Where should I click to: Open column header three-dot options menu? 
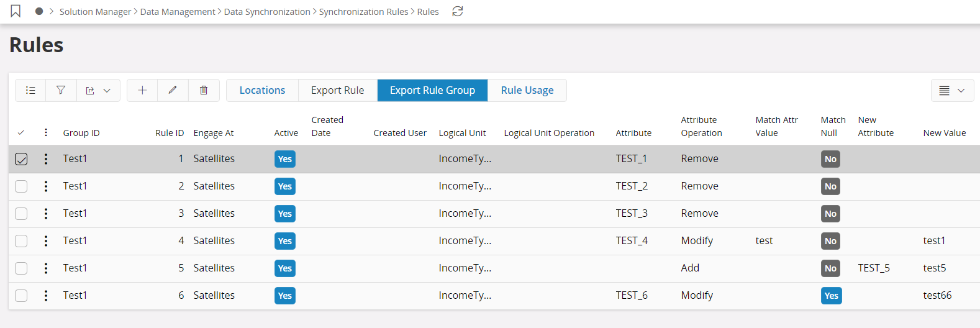click(46, 132)
